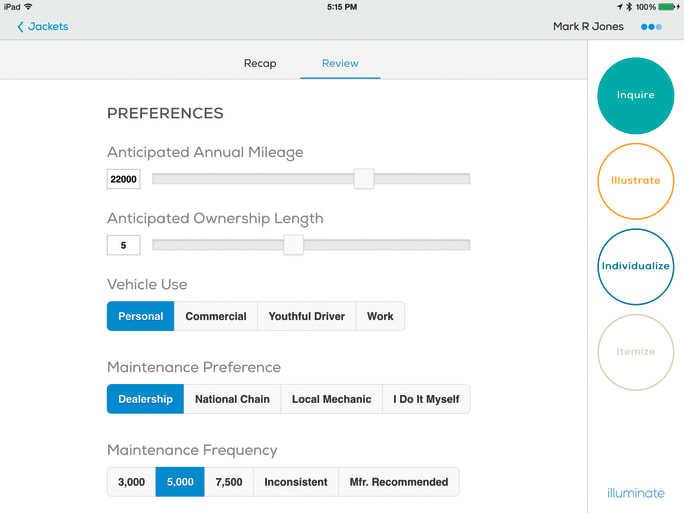Open the Illustrate circle
This screenshot has height=513, width=684.
(635, 181)
